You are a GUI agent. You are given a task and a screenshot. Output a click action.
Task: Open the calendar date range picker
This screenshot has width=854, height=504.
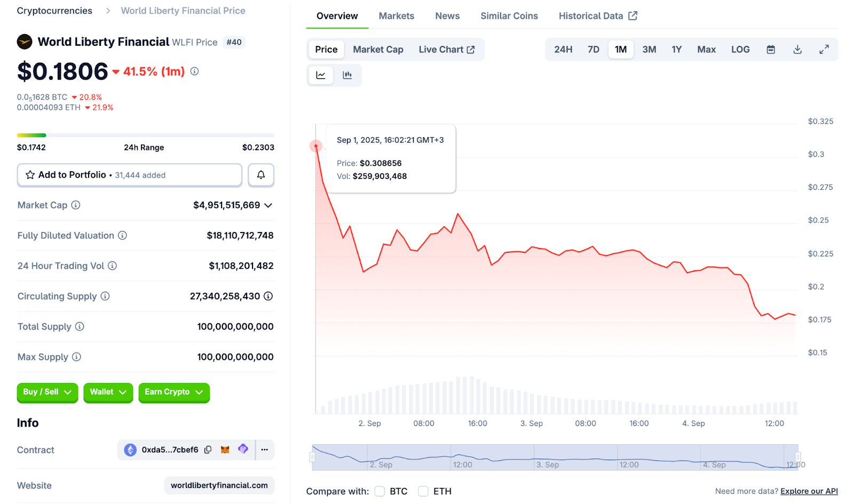point(771,50)
